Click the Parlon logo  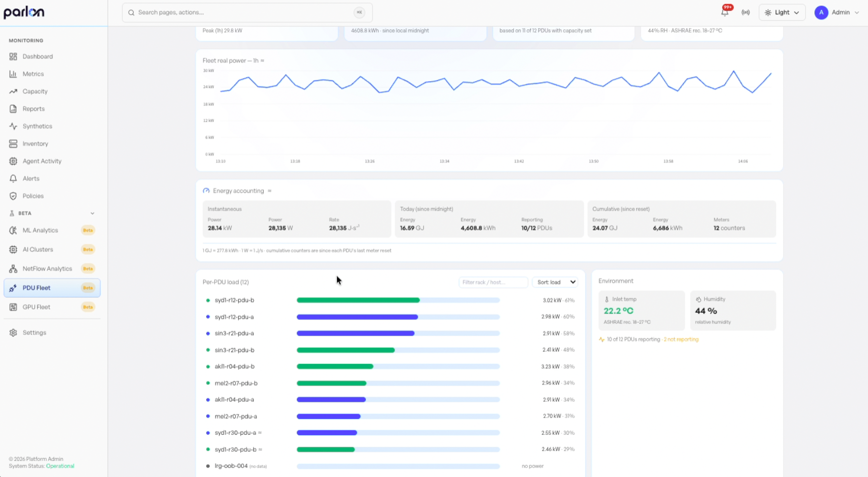[x=24, y=12]
